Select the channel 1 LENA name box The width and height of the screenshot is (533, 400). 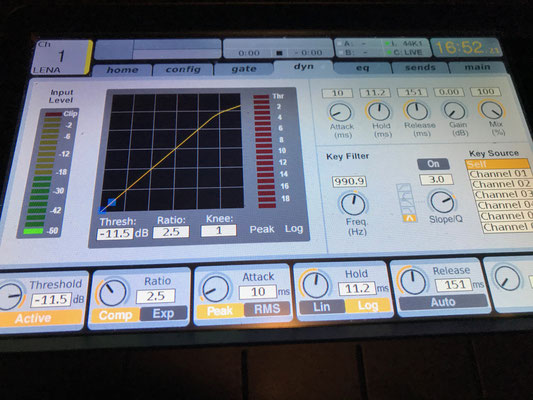point(62,57)
